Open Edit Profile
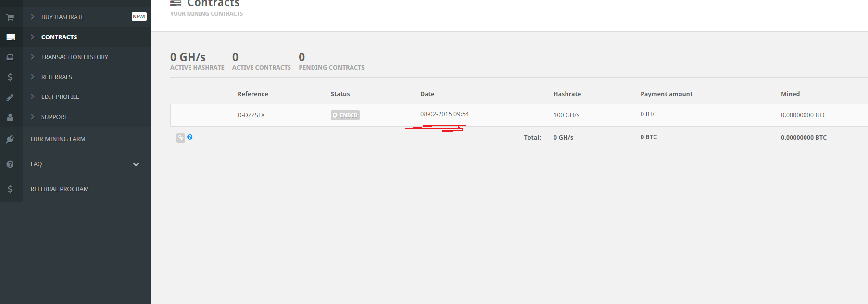 click(60, 97)
